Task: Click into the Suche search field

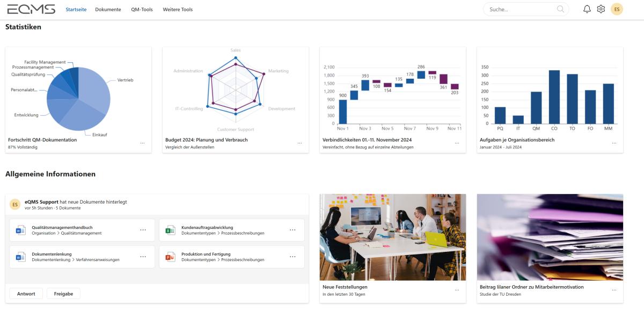Action: pos(521,9)
